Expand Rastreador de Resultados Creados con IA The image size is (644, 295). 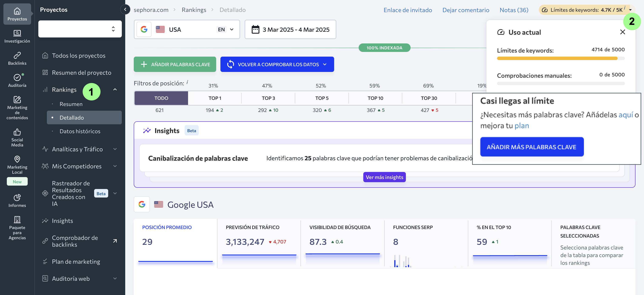(x=115, y=193)
